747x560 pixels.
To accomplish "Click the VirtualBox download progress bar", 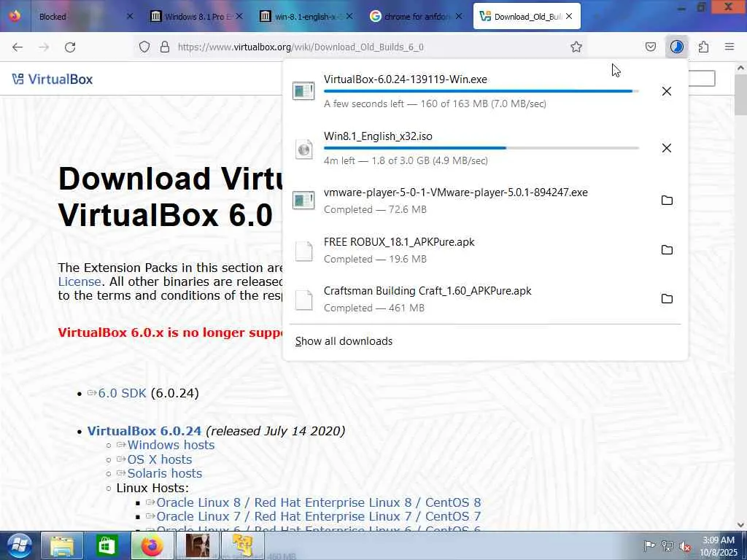I will (481, 91).
